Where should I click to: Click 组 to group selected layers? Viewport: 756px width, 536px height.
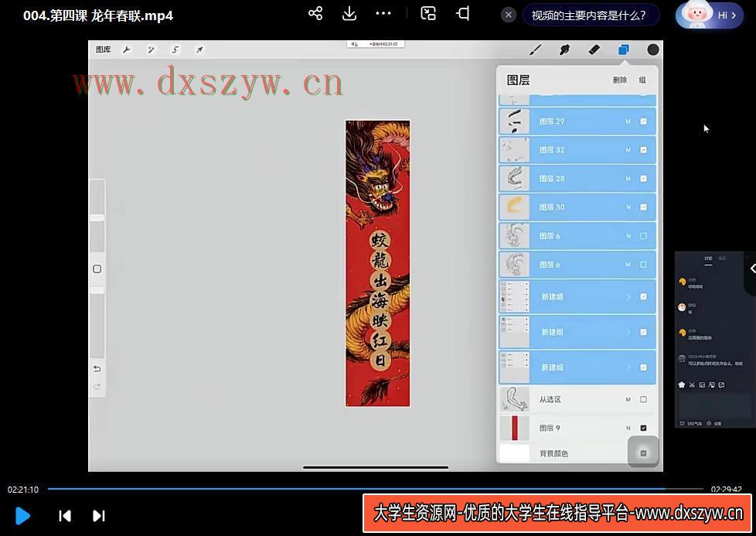coord(642,80)
